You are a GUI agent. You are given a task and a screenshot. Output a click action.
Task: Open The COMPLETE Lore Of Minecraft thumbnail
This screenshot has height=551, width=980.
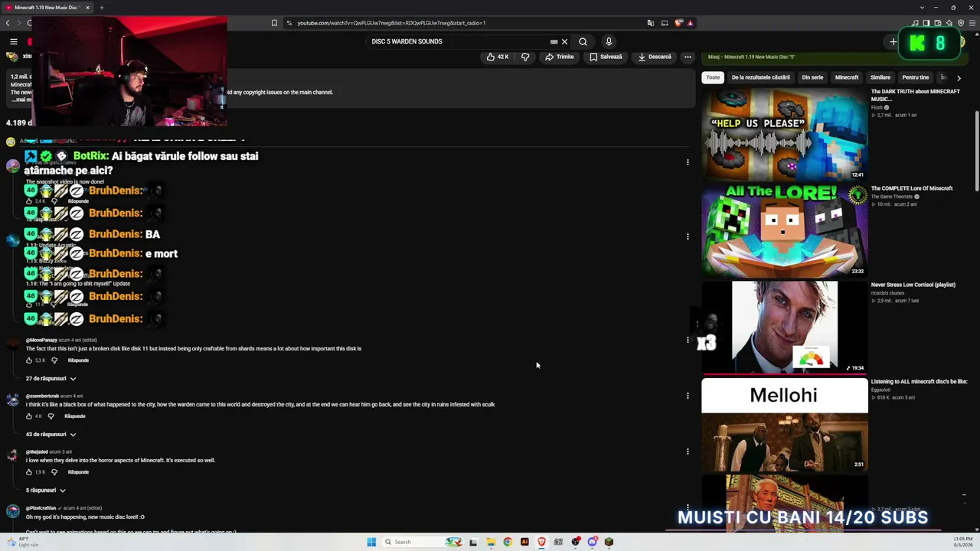click(785, 230)
